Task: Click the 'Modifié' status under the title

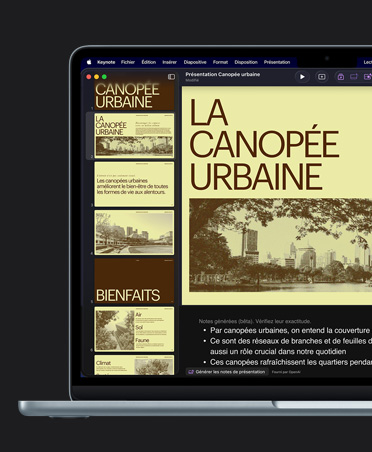Action: pos(192,80)
